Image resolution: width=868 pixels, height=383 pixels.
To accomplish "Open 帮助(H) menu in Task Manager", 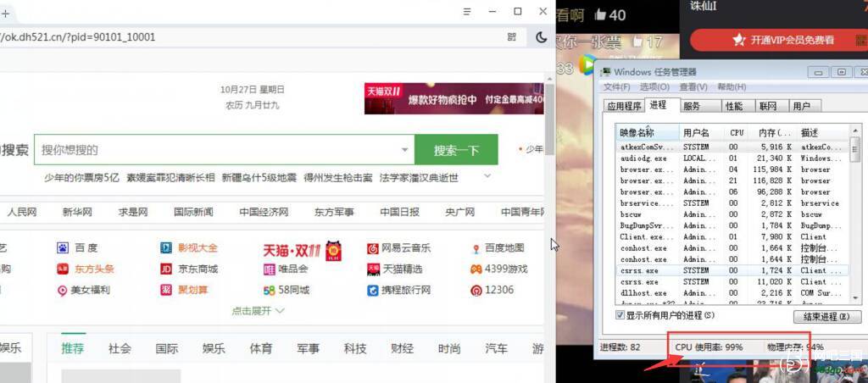I will [x=732, y=87].
